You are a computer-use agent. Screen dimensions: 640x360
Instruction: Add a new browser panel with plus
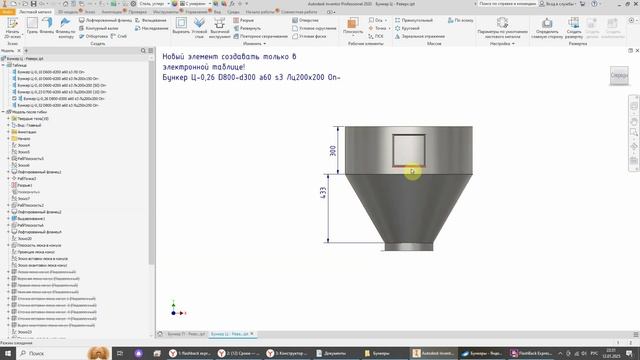[26, 51]
